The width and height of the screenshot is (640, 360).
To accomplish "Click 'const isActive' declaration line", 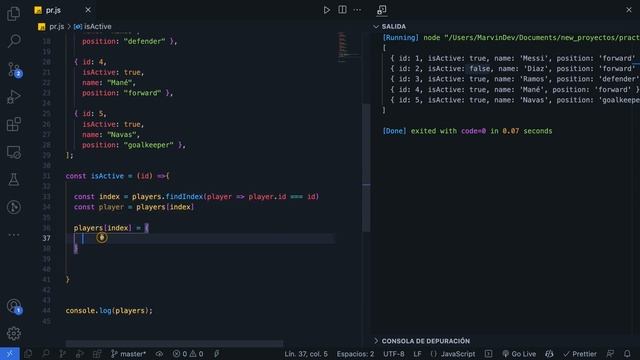I will tap(118, 176).
